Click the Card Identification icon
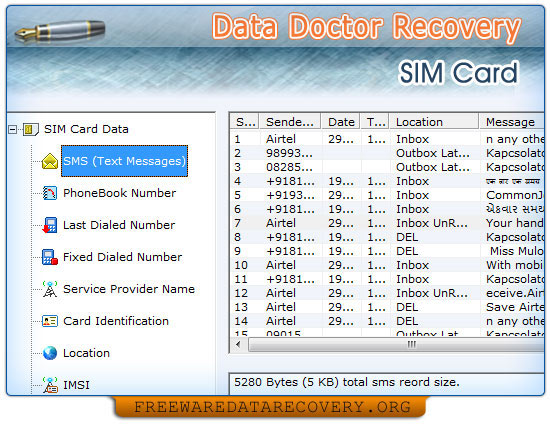Image resolution: width=550 pixels, height=425 pixels. pyautogui.click(x=49, y=321)
